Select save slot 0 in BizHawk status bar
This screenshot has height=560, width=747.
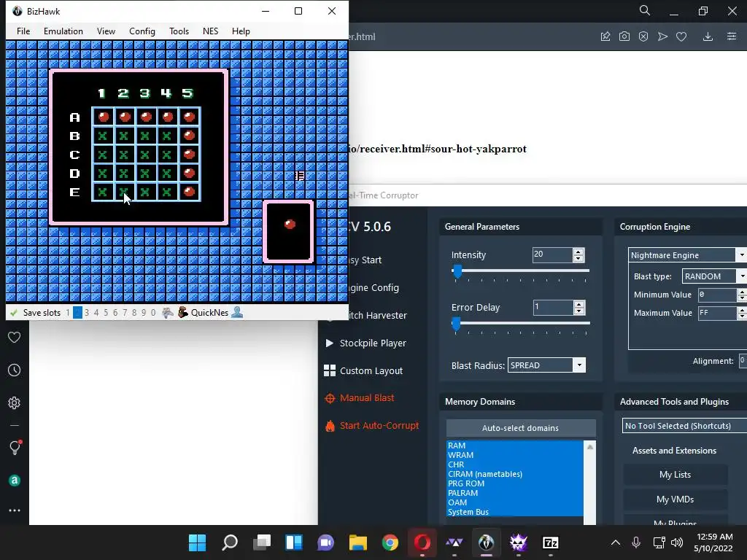pos(153,312)
